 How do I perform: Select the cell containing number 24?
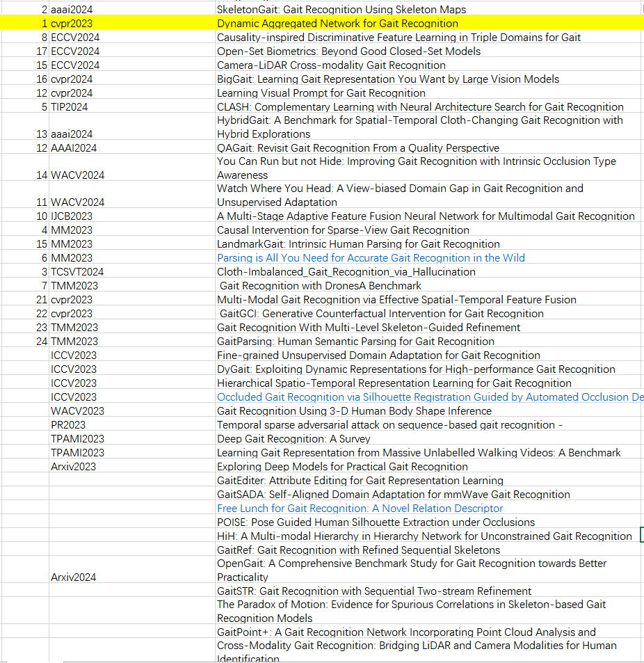(42, 341)
